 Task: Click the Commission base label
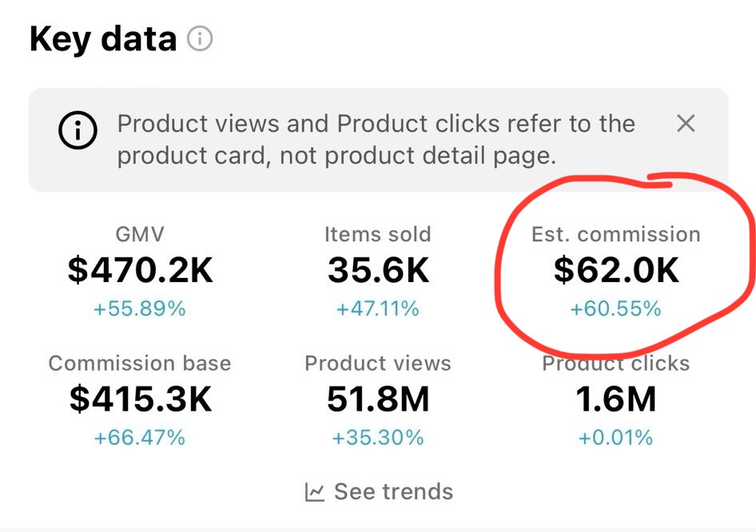(140, 363)
